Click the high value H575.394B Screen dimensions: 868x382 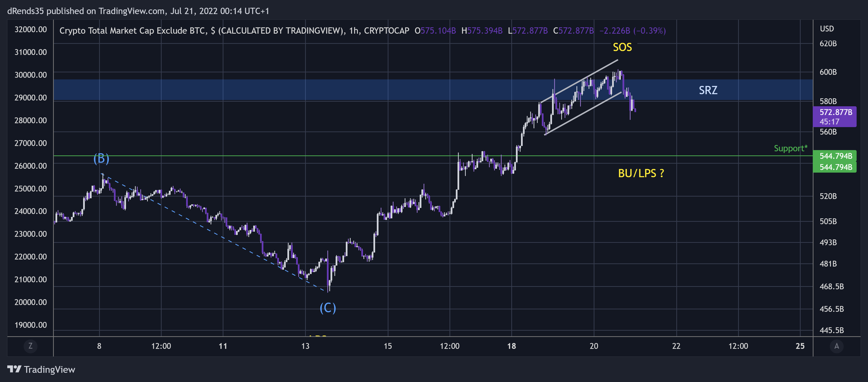pos(482,31)
